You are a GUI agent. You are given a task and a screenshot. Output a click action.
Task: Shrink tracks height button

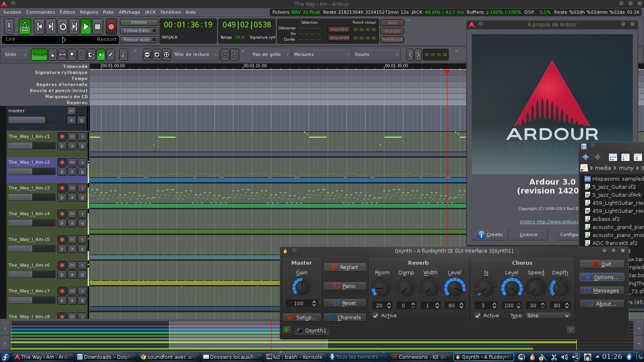point(225,55)
